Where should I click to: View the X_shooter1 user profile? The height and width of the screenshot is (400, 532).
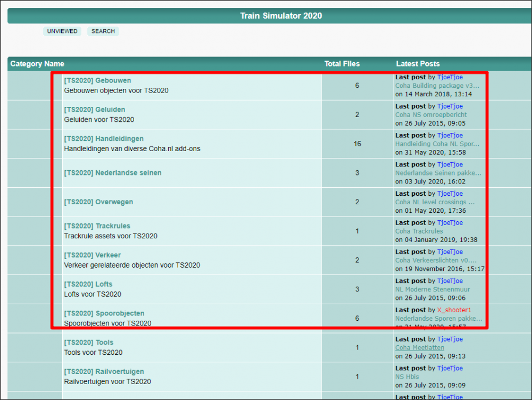[454, 310]
